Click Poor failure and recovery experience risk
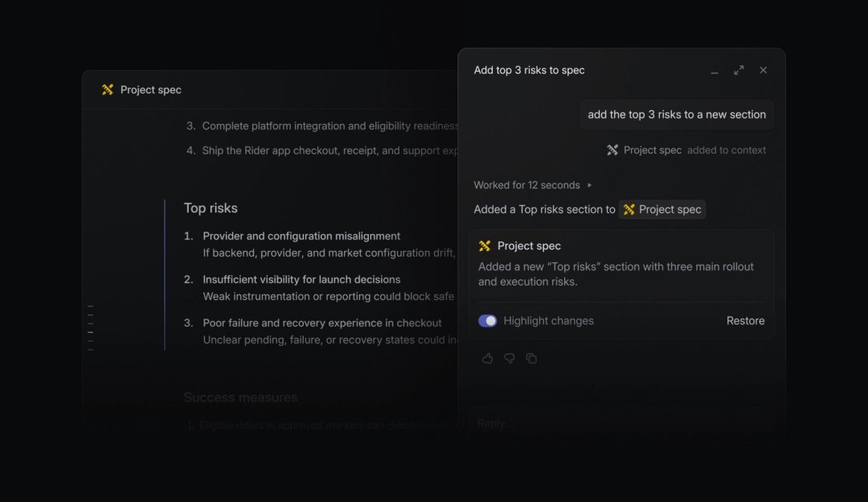This screenshot has height=502, width=868. click(x=321, y=323)
